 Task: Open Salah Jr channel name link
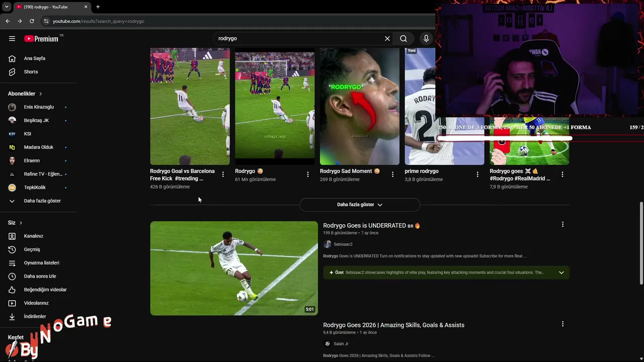(x=341, y=344)
